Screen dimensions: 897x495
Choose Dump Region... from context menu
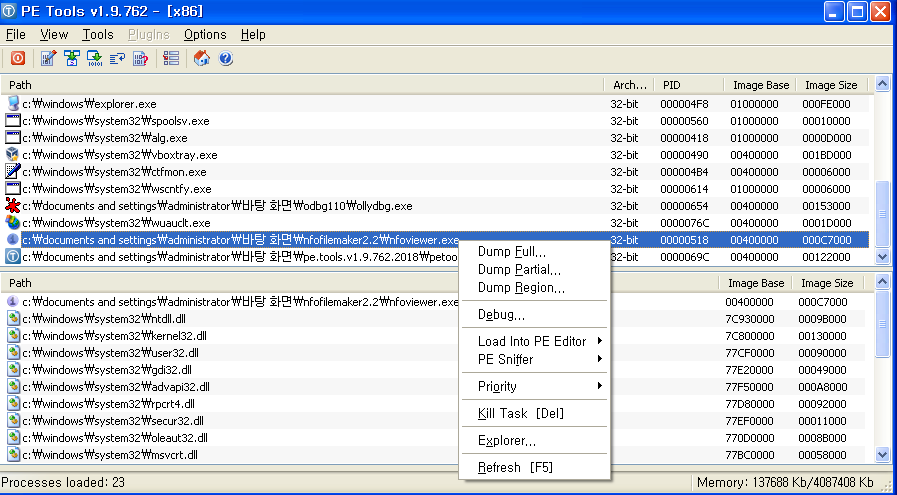click(535, 287)
